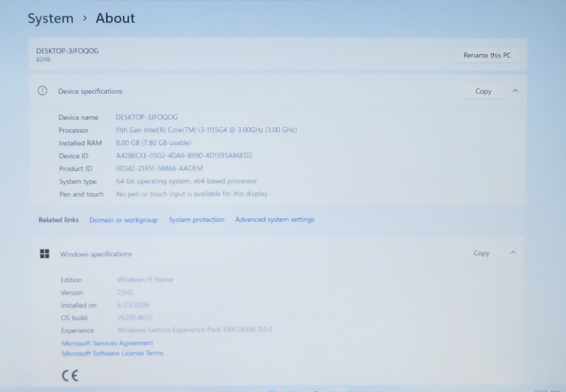Click the Product ID label
This screenshot has width=566, height=392.
pos(76,169)
